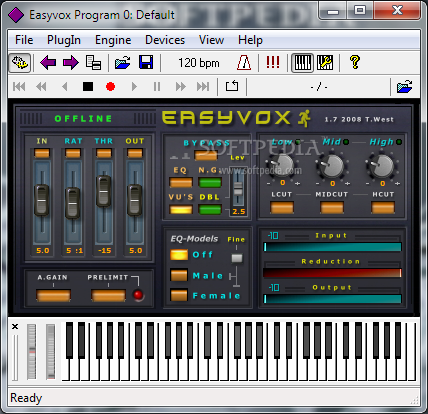Screen dimensions: 428x414
Task: Select the Male EQ model
Action: (x=179, y=275)
